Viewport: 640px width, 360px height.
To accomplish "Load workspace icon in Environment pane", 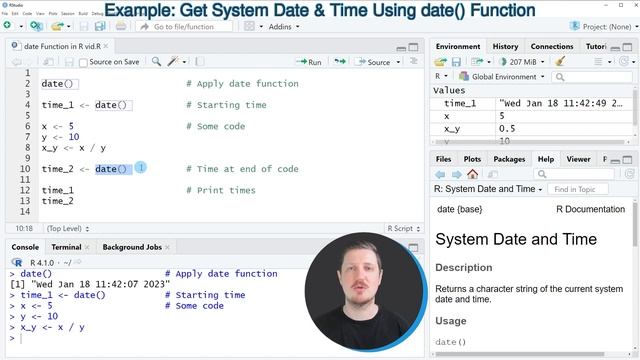I will (440, 62).
